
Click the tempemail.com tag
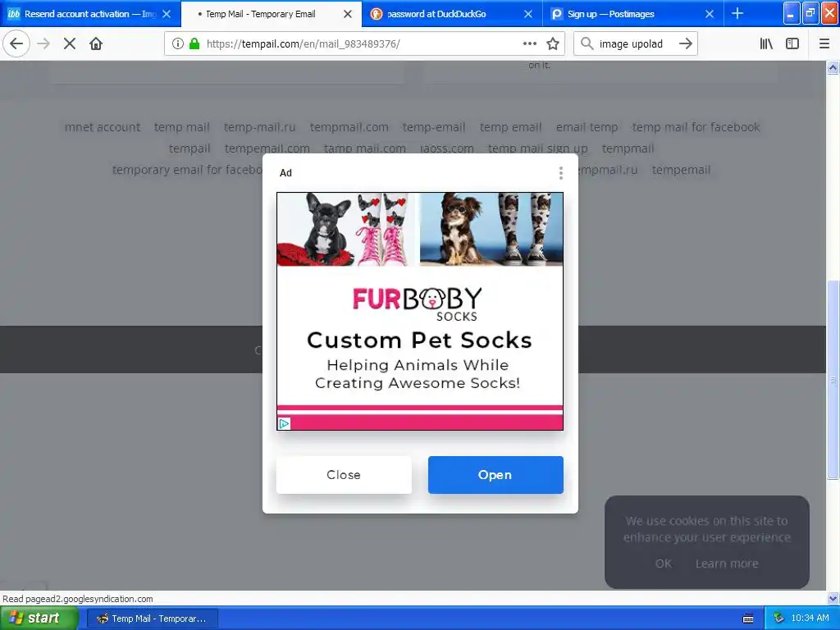click(267, 148)
